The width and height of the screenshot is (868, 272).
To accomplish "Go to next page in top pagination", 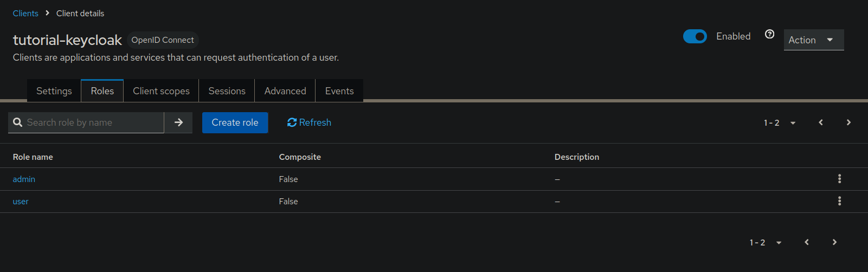I will 848,122.
